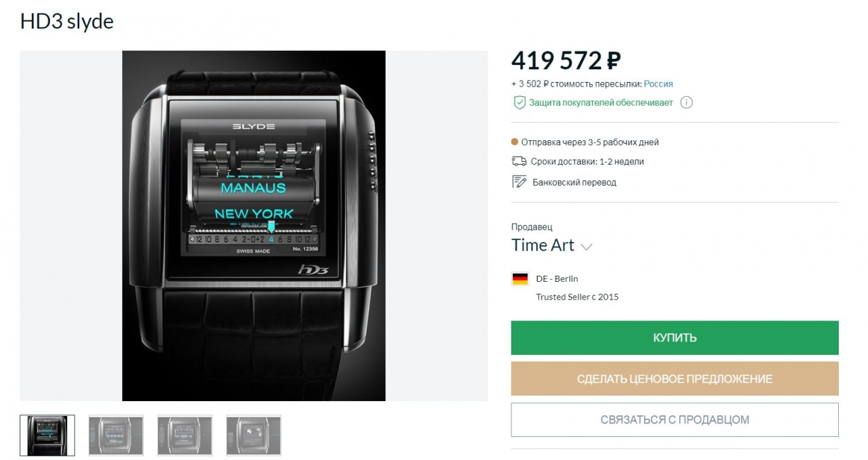
Task: Click СДЕЛАТЬ ЦЕНОВОЕ ПРЕДЛОЖЕНИЕ button
Action: (675, 379)
